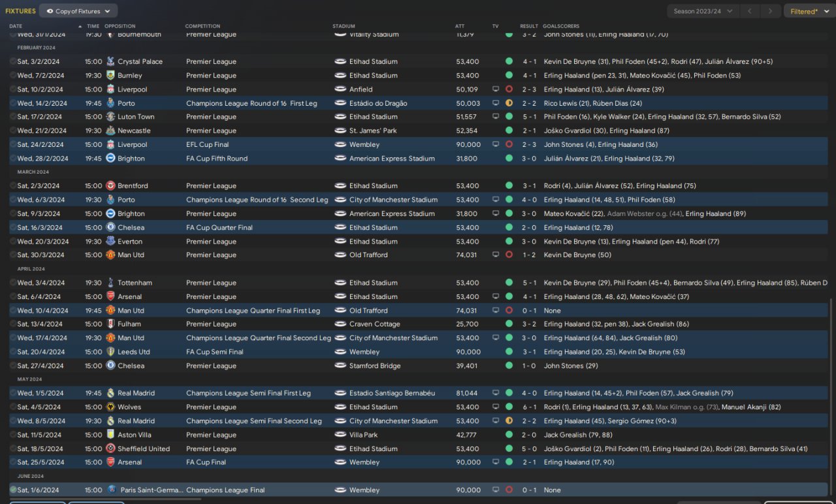
Task: Open the Filtered dropdown
Action: coord(808,11)
